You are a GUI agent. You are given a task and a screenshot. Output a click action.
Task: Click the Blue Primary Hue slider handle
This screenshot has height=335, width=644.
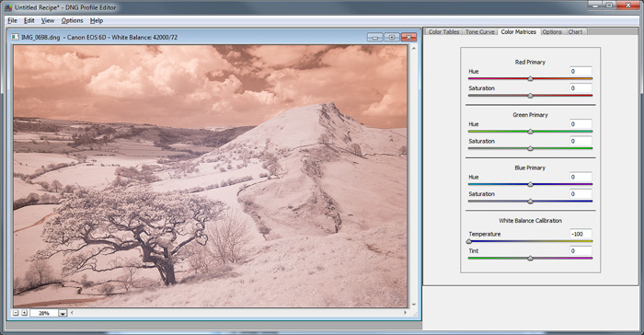(530, 184)
